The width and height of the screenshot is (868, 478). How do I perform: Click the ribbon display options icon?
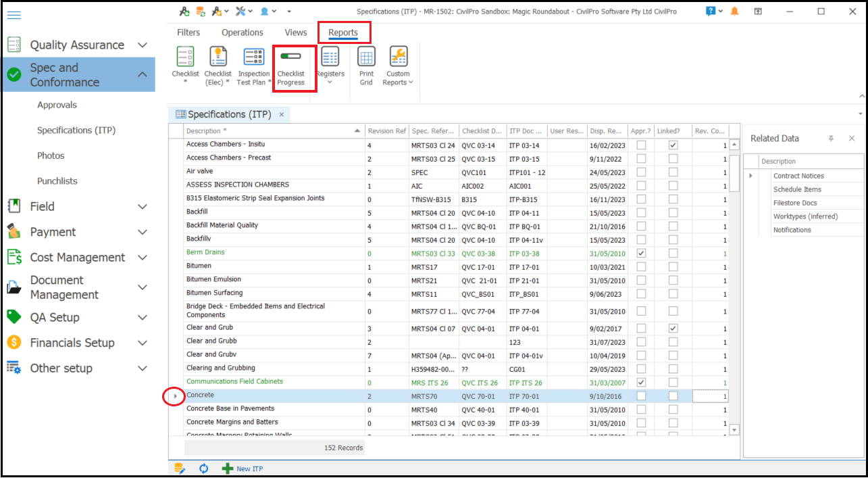[x=759, y=11]
